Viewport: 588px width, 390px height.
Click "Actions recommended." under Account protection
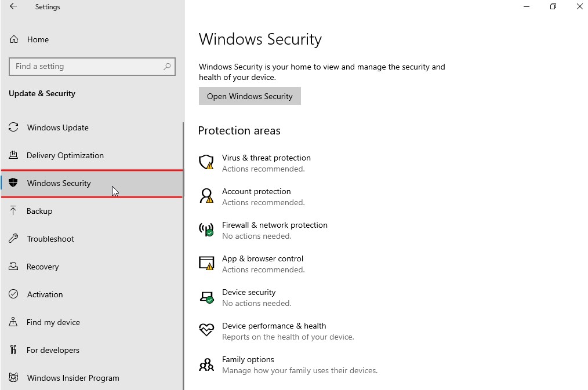click(263, 202)
